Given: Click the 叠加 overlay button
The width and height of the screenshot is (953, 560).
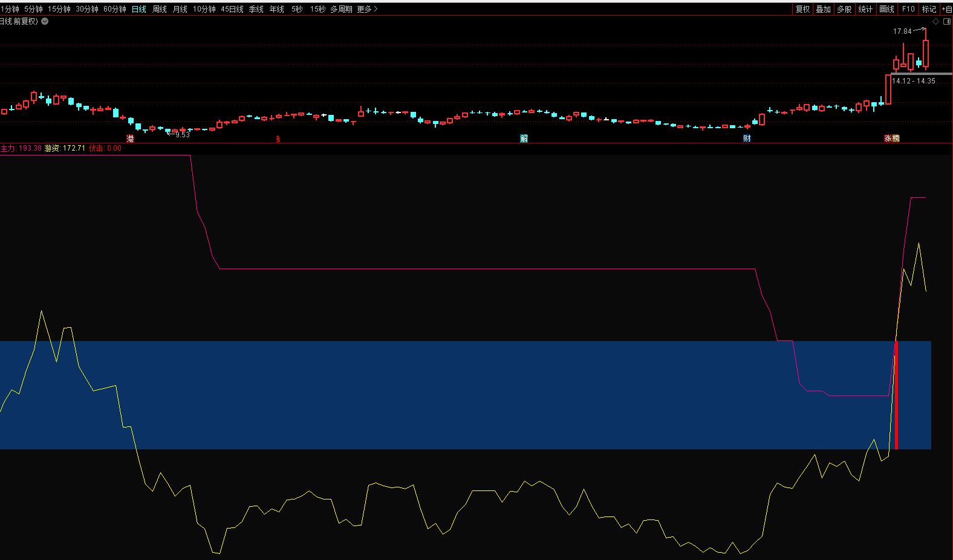Looking at the screenshot, I should [x=823, y=9].
